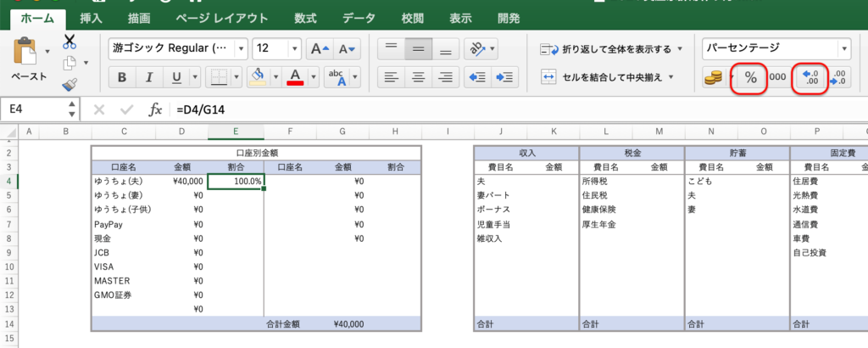Apply the red font color swatch
868x348 pixels.
[x=296, y=77]
